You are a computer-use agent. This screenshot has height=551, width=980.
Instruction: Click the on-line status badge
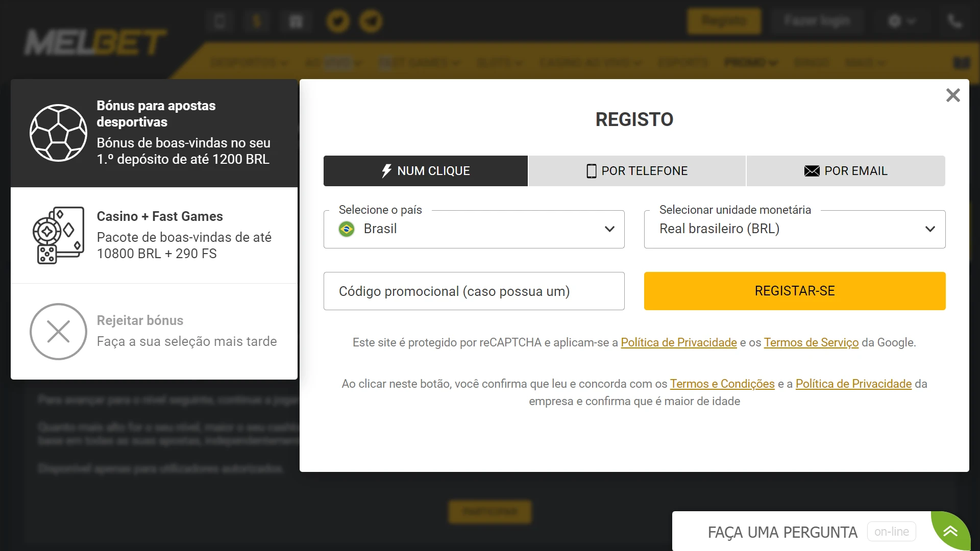891,532
